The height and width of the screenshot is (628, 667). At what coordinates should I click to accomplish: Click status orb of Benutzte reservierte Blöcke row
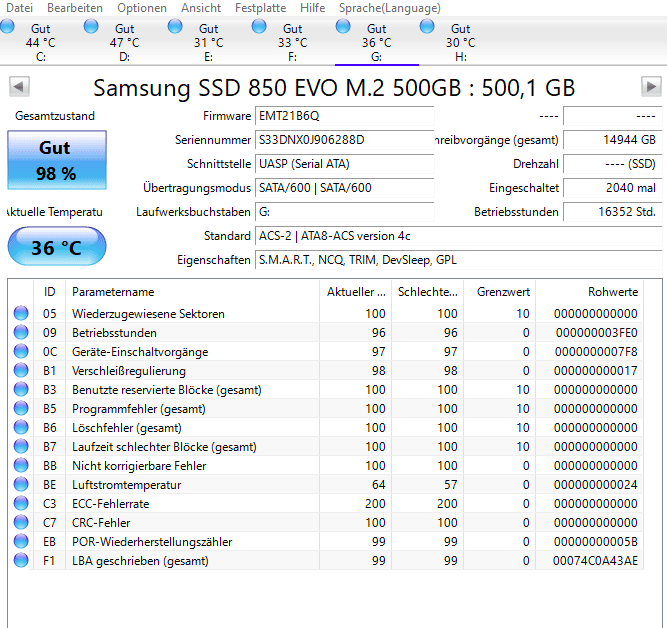(x=21, y=389)
